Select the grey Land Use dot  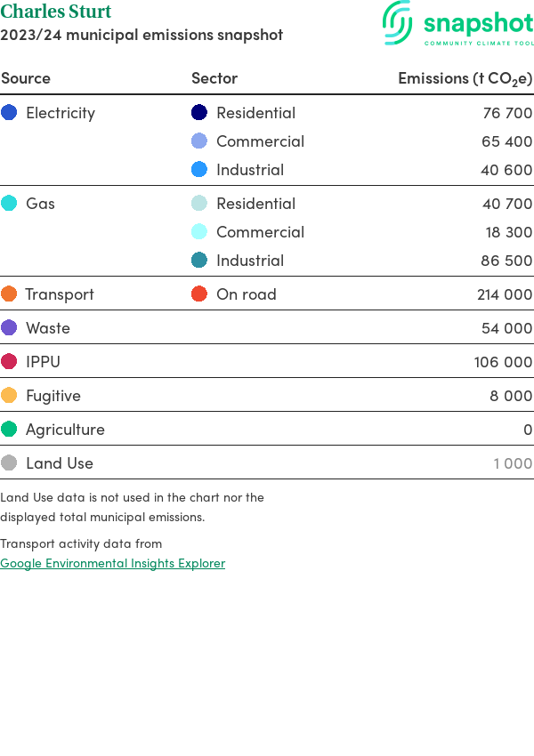9,463
